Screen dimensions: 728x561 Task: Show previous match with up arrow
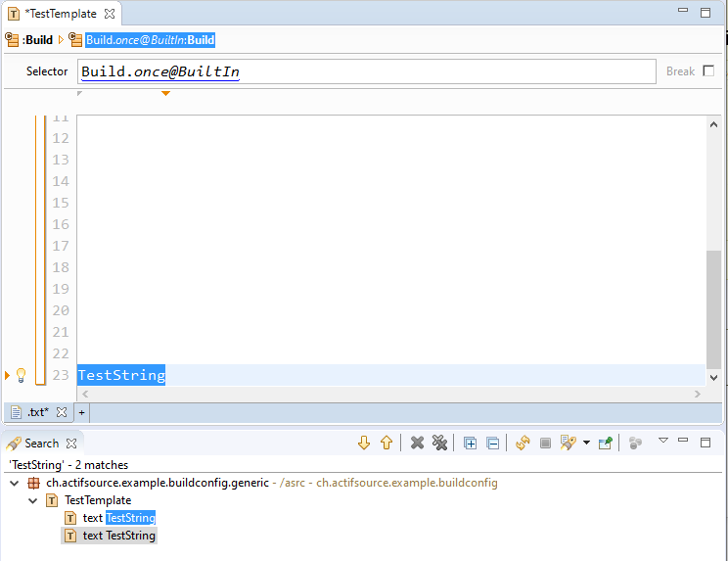click(x=387, y=443)
